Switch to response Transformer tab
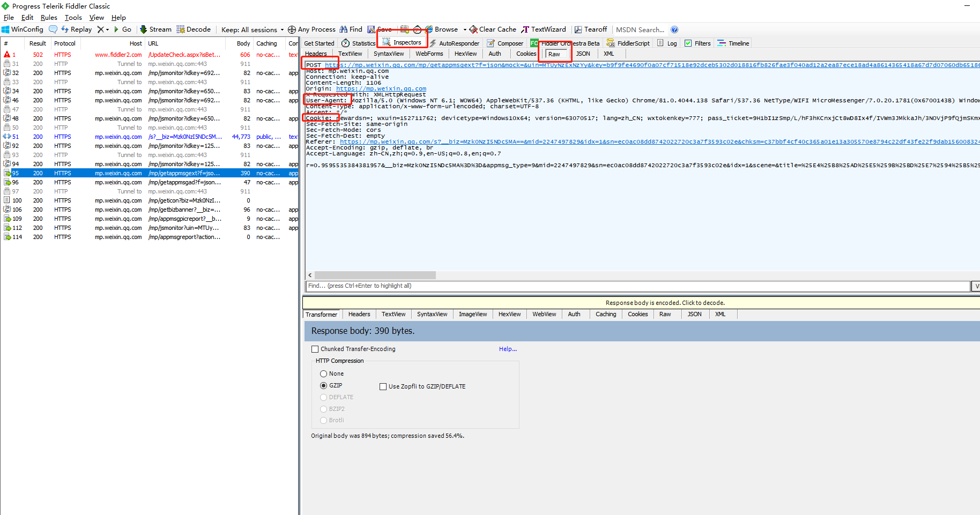Screen dimensions: 980x515 point(322,315)
